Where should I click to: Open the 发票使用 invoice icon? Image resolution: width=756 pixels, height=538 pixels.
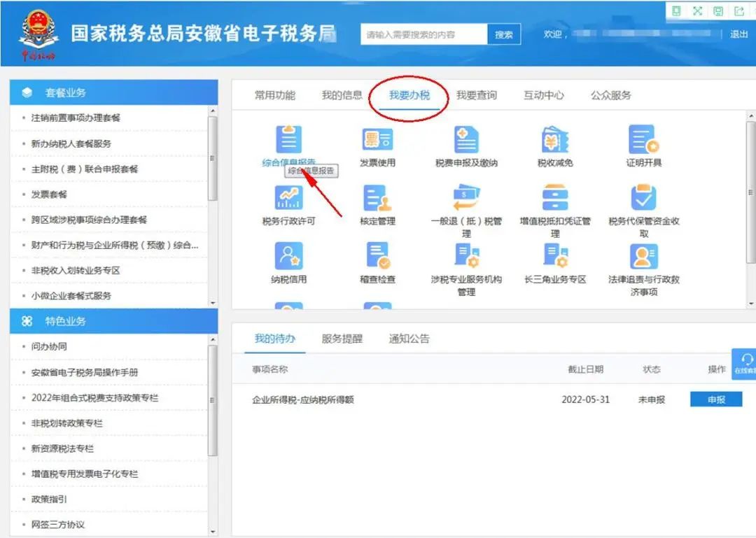377,139
